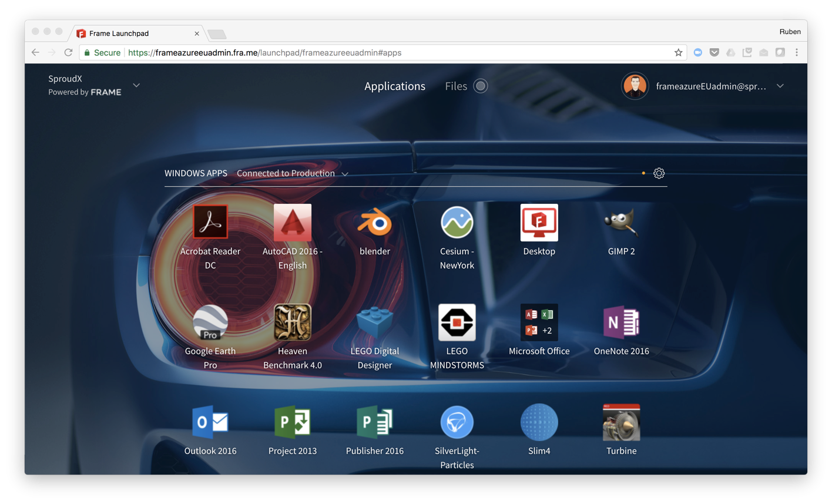Viewport: 832px width, 504px height.
Task: Launch Heaven Benchmark 4.0
Action: pyautogui.click(x=293, y=322)
